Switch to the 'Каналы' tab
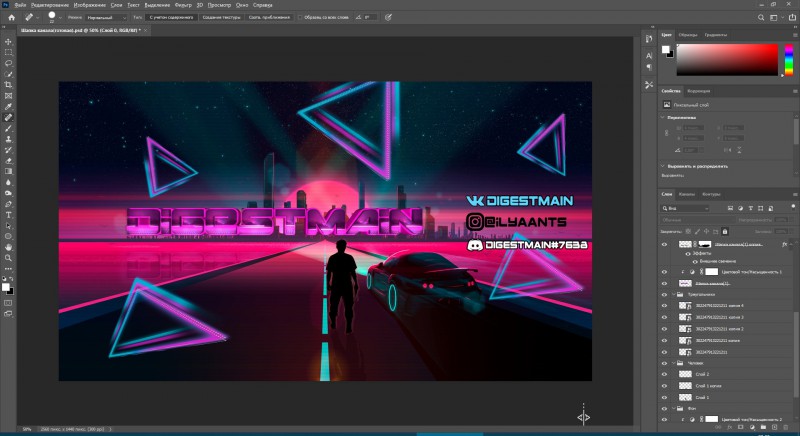The height and width of the screenshot is (436, 800). (x=687, y=194)
